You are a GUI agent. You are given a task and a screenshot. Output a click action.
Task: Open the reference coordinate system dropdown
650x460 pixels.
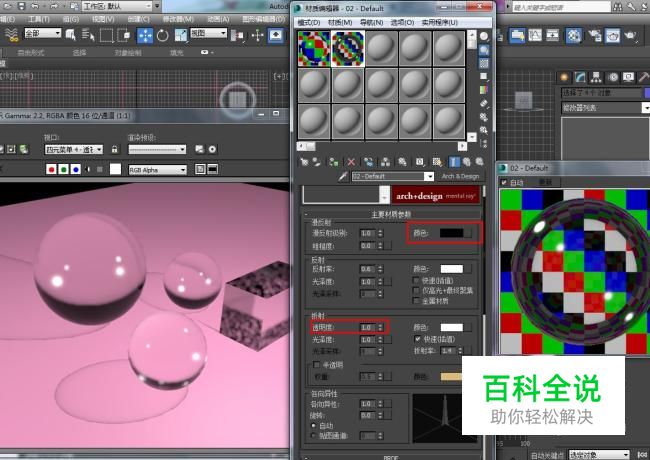click(x=209, y=33)
